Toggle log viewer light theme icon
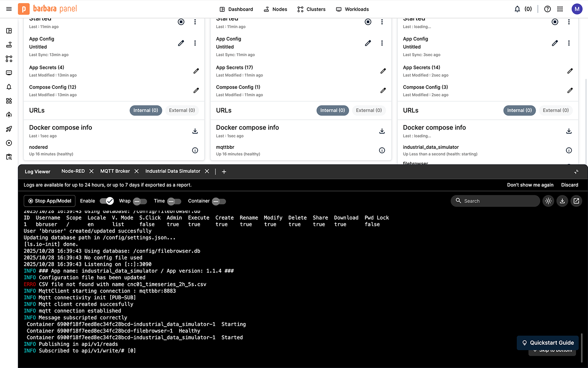 548,201
